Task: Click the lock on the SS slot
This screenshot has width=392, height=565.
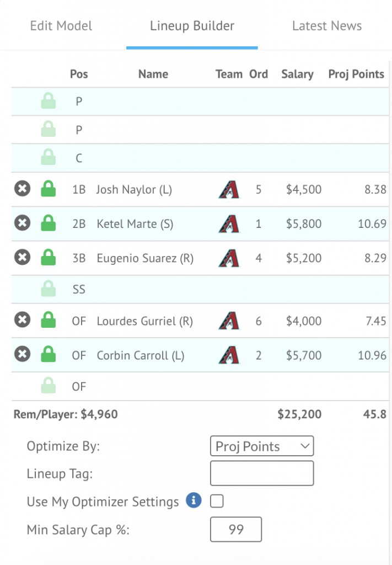Action: coord(48,288)
